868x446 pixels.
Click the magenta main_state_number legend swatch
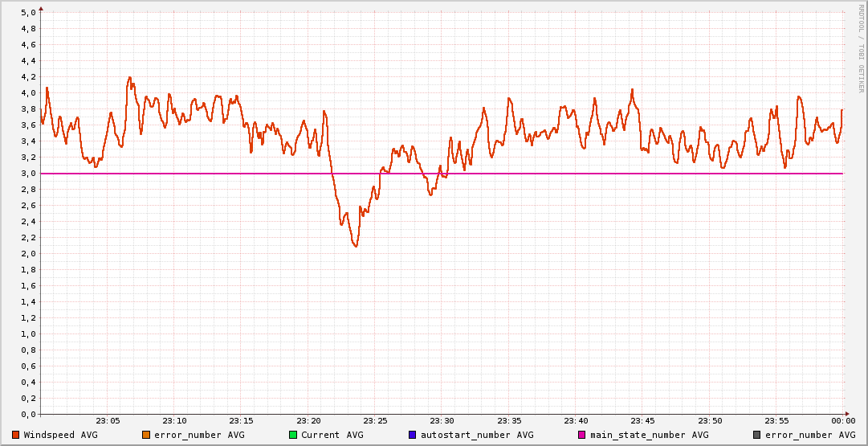[x=582, y=435]
